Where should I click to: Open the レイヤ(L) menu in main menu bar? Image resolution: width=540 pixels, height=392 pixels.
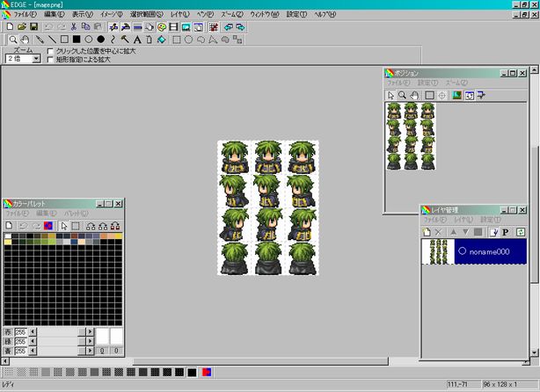click(x=180, y=14)
